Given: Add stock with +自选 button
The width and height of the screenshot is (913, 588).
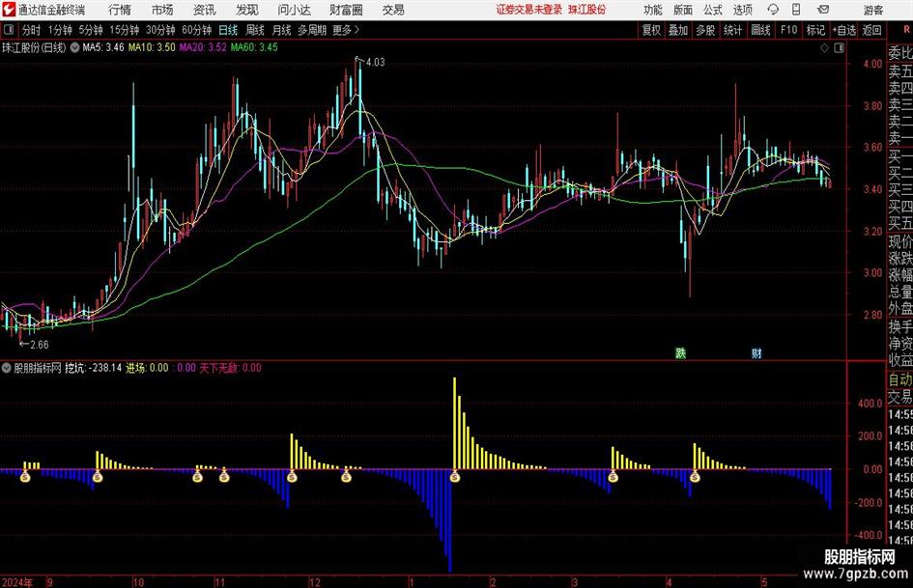Looking at the screenshot, I should point(844,30).
